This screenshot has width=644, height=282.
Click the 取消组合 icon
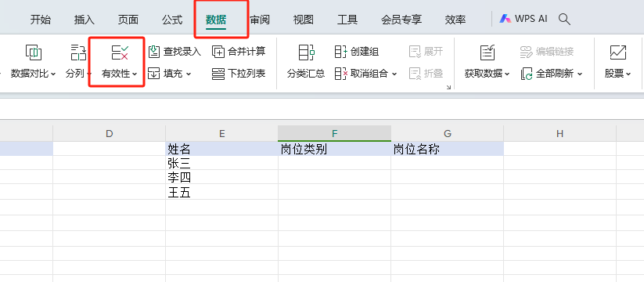(x=341, y=74)
